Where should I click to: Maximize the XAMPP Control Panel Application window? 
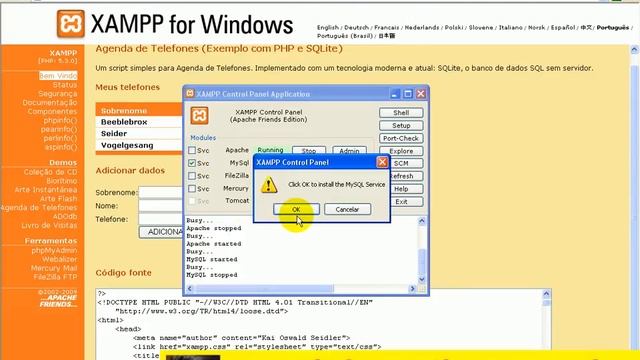[408, 94]
